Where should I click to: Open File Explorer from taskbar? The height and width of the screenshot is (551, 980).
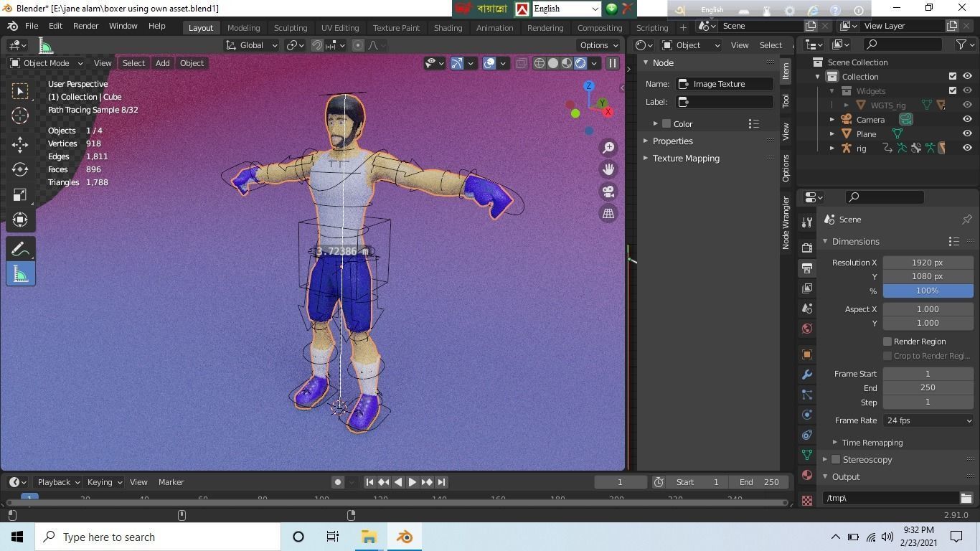369,537
